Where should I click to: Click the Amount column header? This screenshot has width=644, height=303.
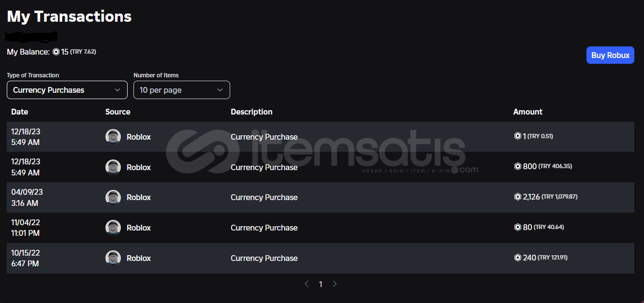[x=527, y=112]
